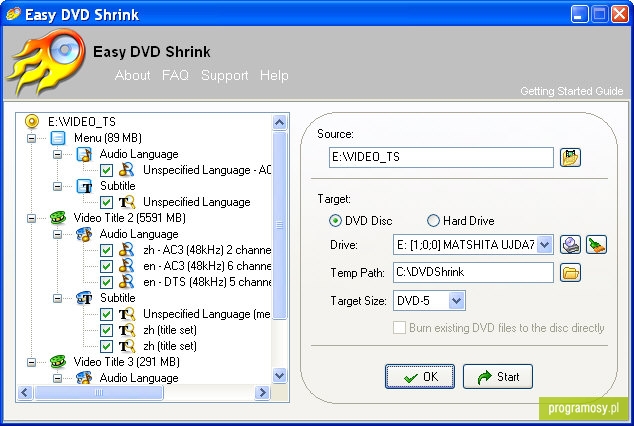Select the DVD Disc target radio button
Image resolution: width=634 pixels, height=426 pixels.
[x=335, y=221]
